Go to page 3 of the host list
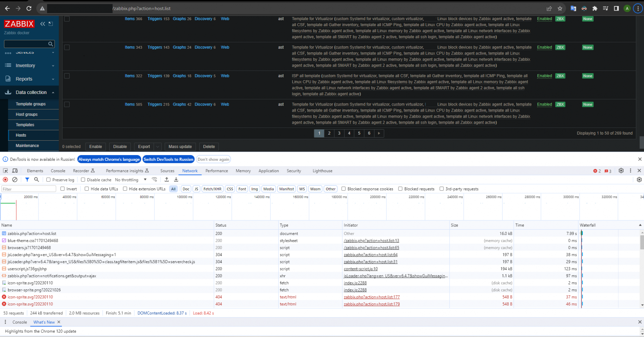Screen dimensions: 644x337 pos(339,133)
